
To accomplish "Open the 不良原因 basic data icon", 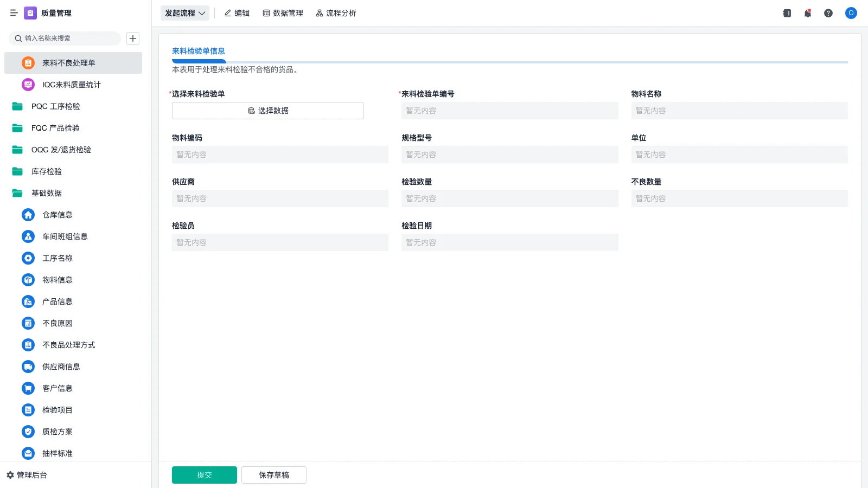I will [x=28, y=323].
